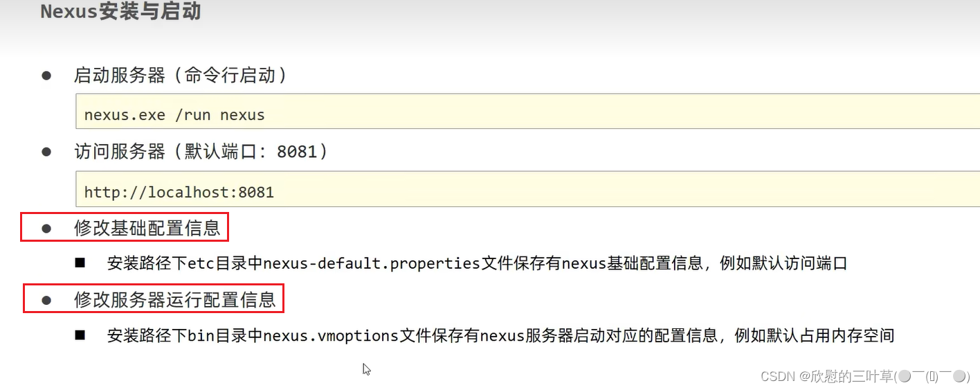The width and height of the screenshot is (980, 390).
Task: Click the nexus.exe /run nexus command
Action: (x=174, y=115)
